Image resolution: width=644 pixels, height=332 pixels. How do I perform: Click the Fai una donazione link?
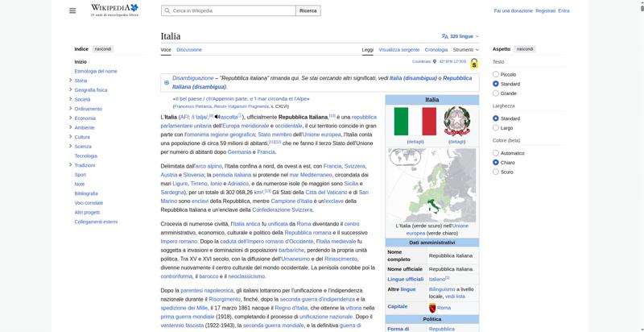click(x=513, y=10)
